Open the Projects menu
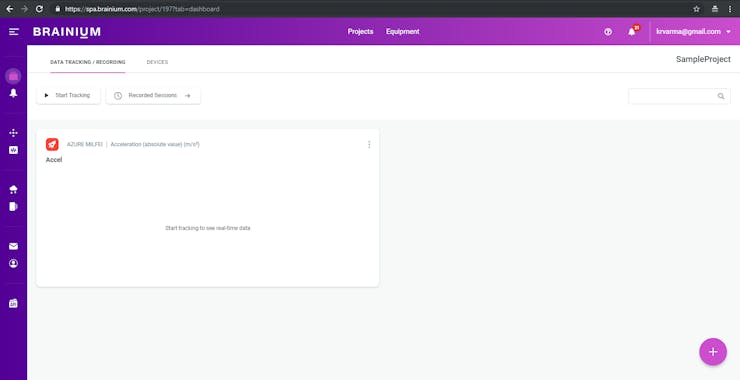 [x=361, y=32]
